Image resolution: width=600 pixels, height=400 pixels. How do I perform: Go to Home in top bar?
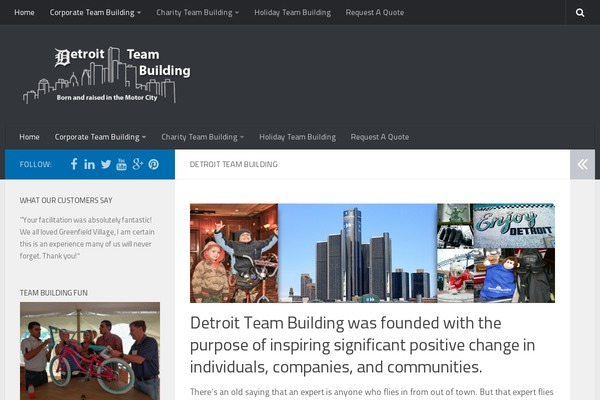point(24,13)
